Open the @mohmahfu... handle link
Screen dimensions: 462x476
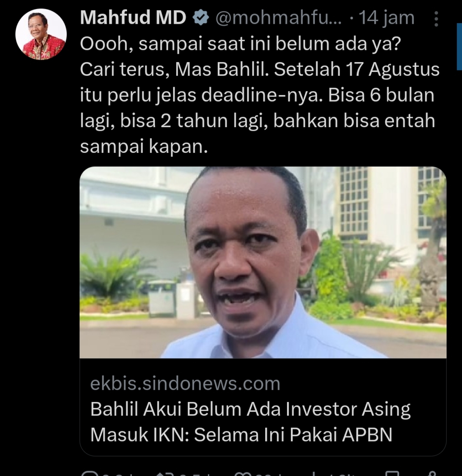(x=279, y=18)
